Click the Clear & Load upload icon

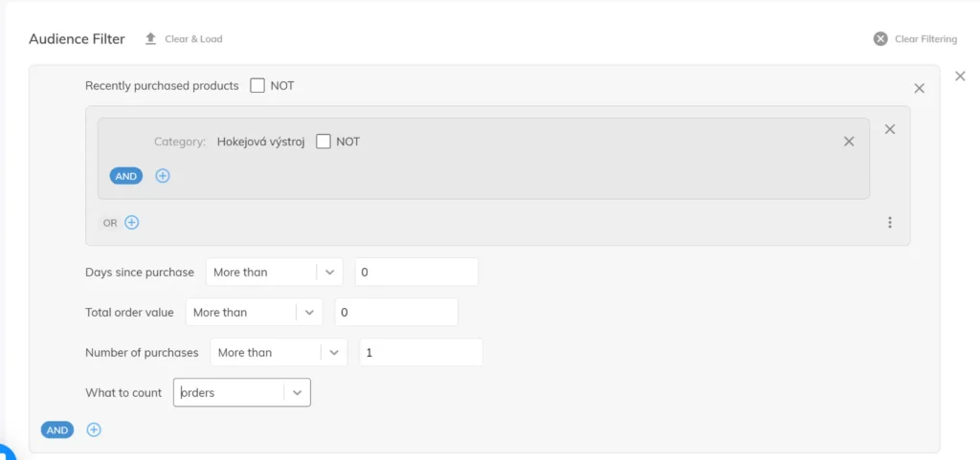click(150, 39)
